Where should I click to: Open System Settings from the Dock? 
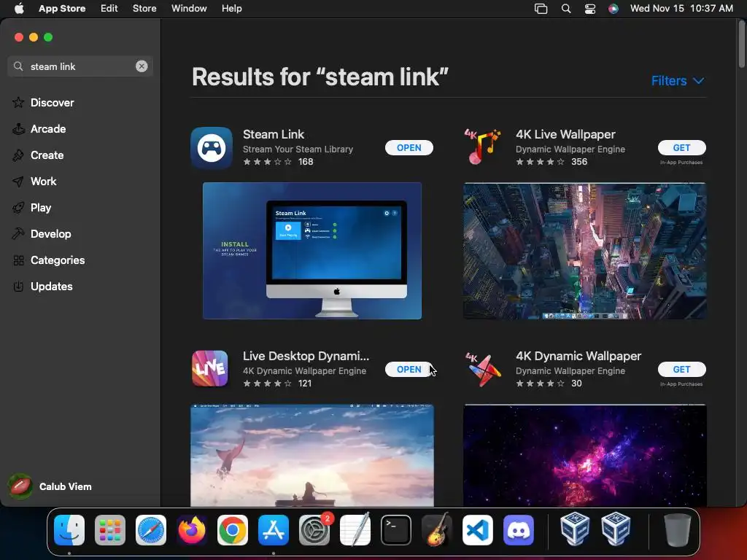[314, 530]
